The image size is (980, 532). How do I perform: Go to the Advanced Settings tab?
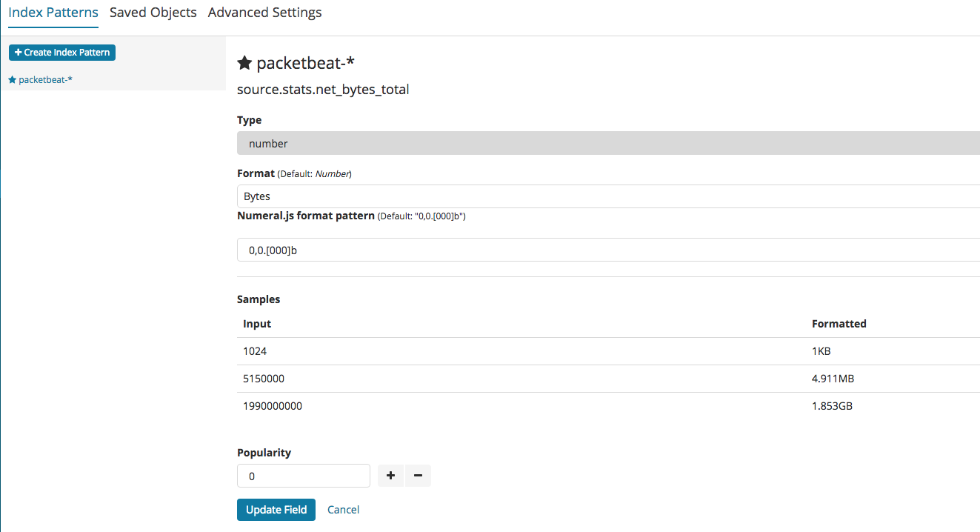tap(264, 13)
